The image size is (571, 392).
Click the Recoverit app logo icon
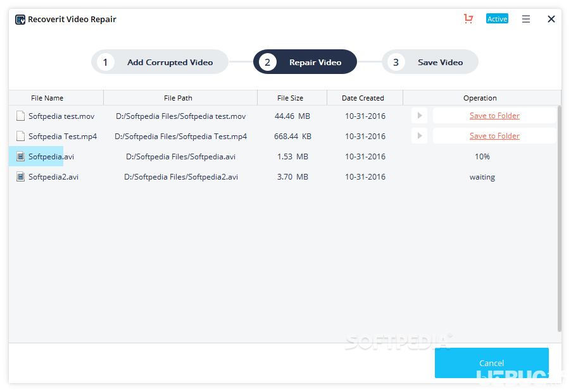click(20, 19)
